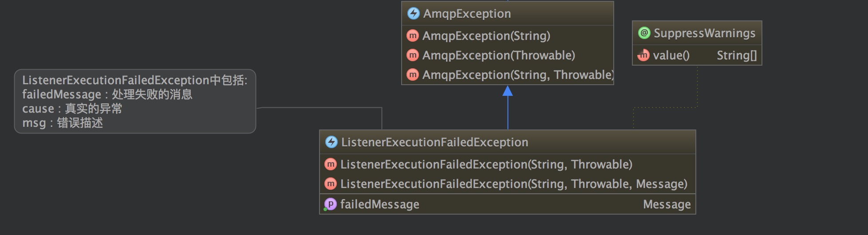This screenshot has width=868, height=235.
Task: Click the icon of the two-argument ListenerExecutionFailedException constructor
Action: point(331,164)
